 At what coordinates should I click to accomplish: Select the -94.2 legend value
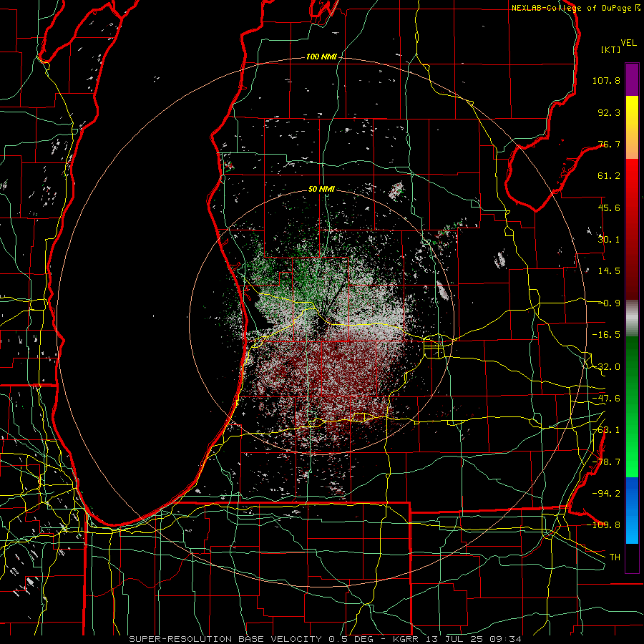click(x=606, y=493)
